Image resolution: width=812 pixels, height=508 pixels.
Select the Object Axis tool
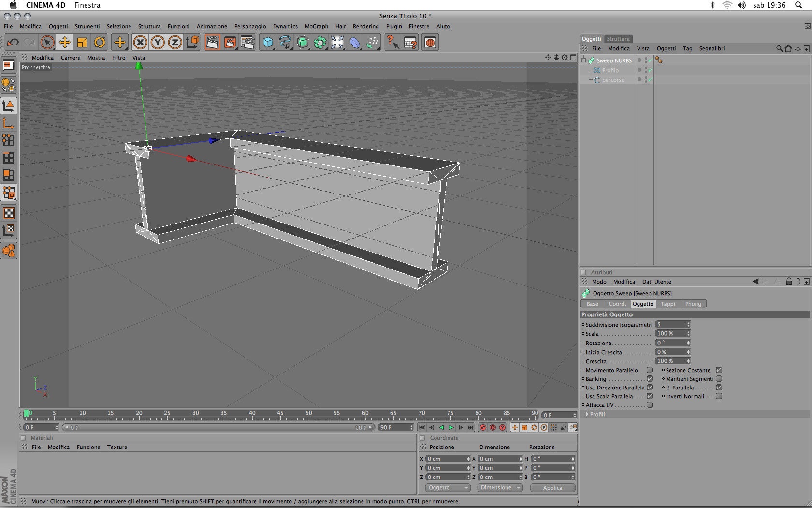point(9,123)
